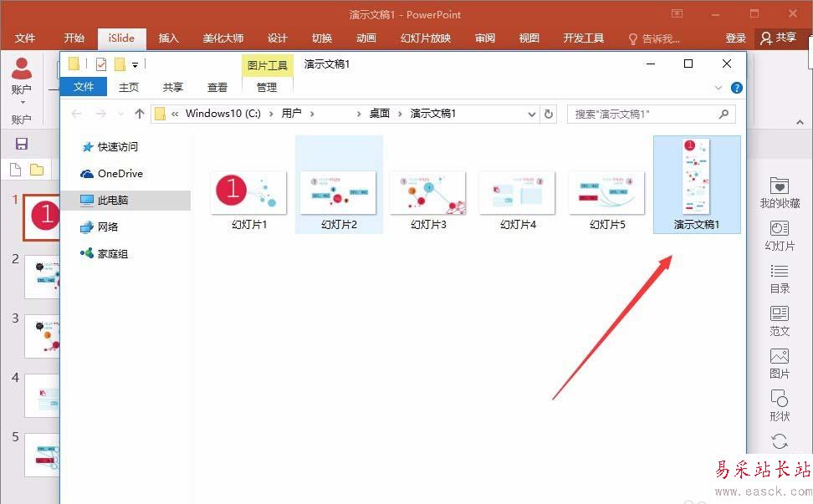The width and height of the screenshot is (813, 504).
Task: Click the refresh arrows icon in iSlide sidebar
Action: pyautogui.click(x=780, y=441)
